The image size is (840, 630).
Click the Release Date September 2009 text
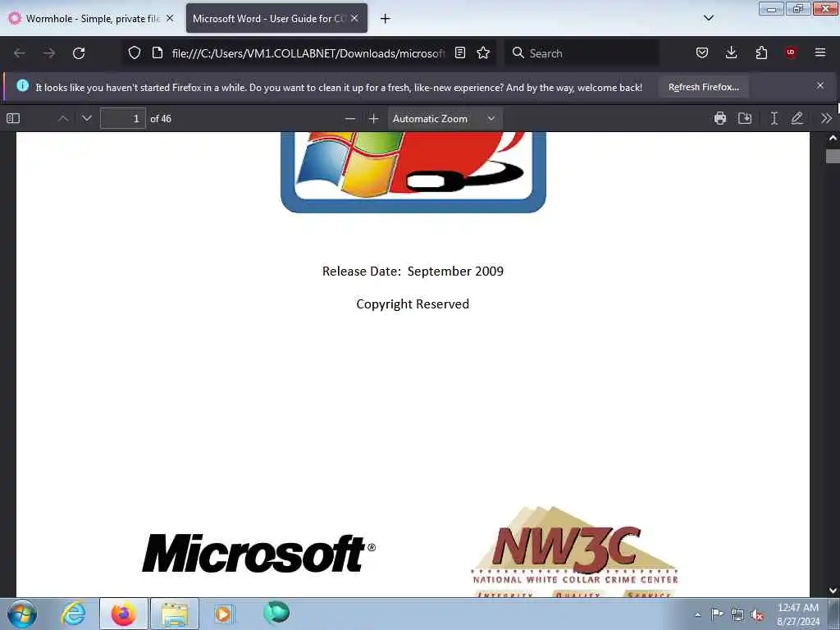click(413, 271)
